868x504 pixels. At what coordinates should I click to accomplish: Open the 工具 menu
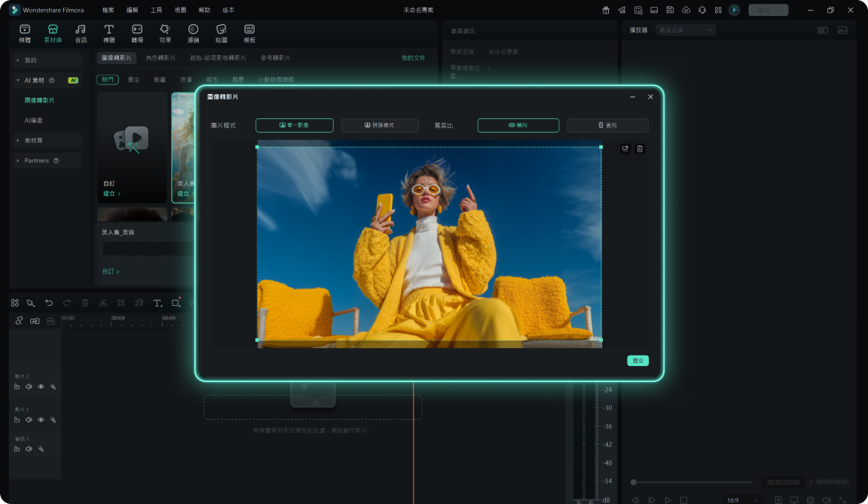[157, 10]
